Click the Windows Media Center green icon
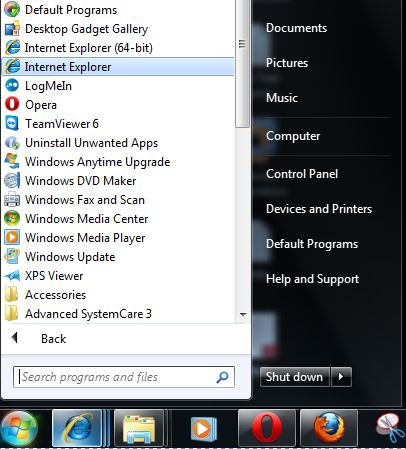The image size is (406, 449). tap(12, 219)
